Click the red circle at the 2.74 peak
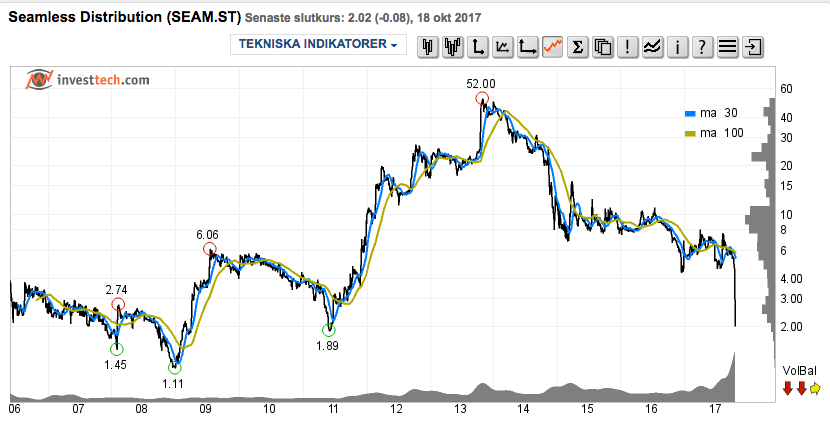Viewport: 830px width, 446px height. 118,304
